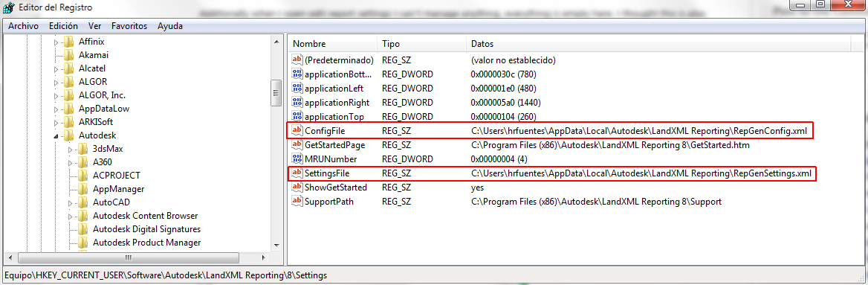Click the MRUNumber data 0x00000004 (4)
The height and width of the screenshot is (285, 868).
point(499,159)
